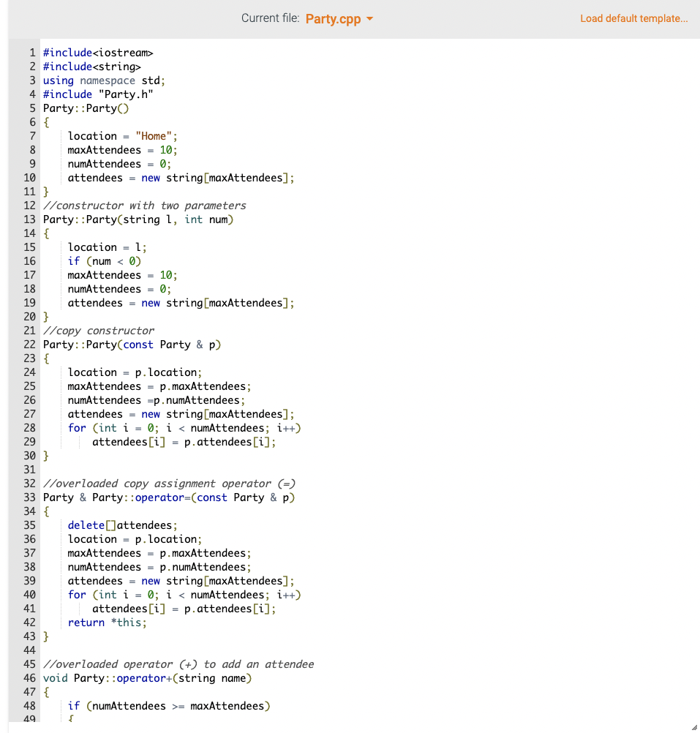Place cursor on the return *this statement

pos(106,623)
